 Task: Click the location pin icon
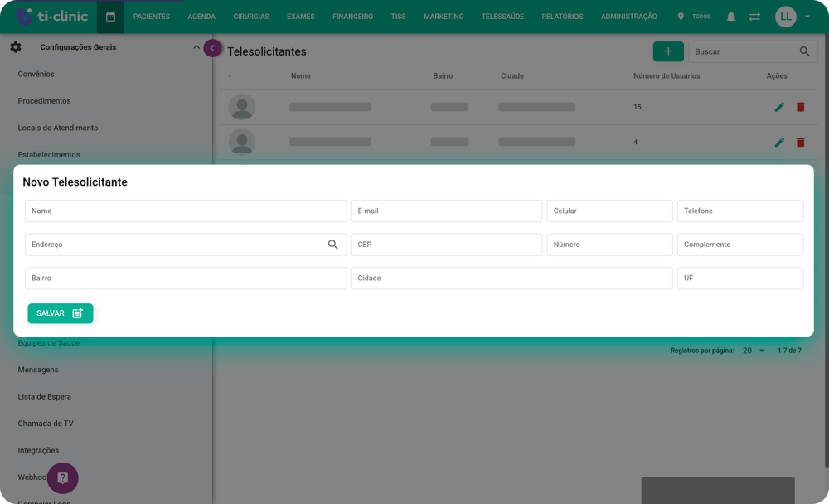point(681,17)
